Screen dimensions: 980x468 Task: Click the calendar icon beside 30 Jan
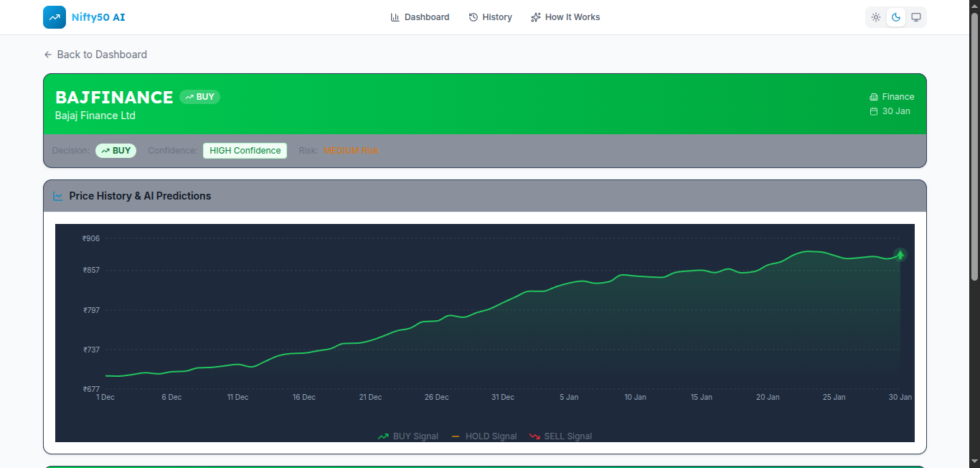tap(874, 111)
